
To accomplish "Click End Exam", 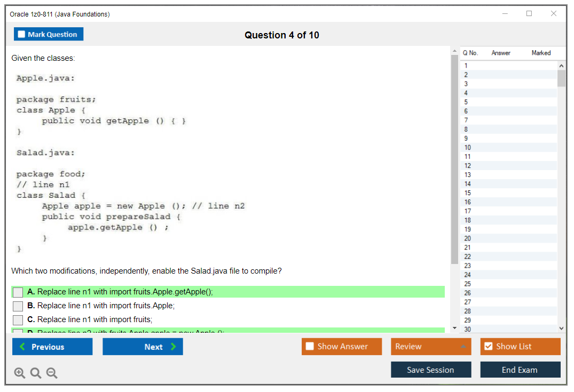I will (520, 370).
